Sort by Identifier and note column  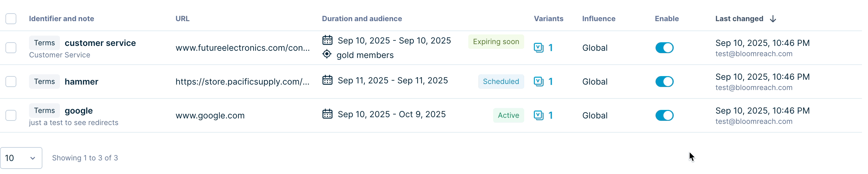pos(61,19)
